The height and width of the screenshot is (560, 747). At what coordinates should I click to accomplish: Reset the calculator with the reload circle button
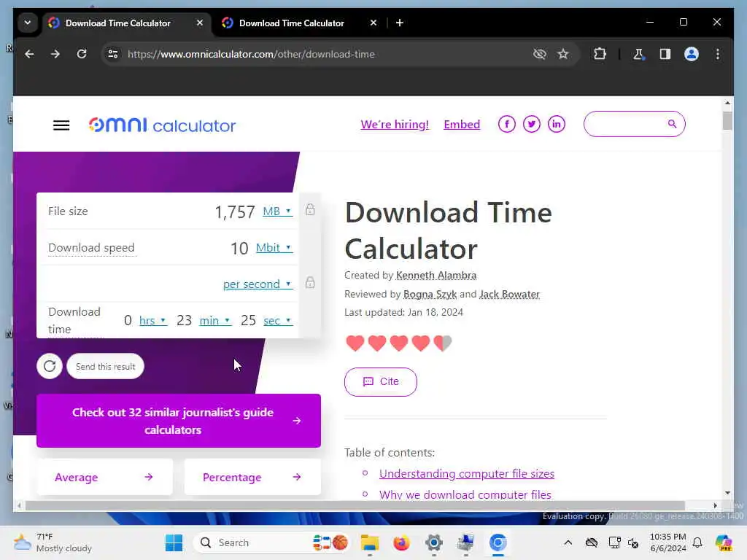[50, 366]
